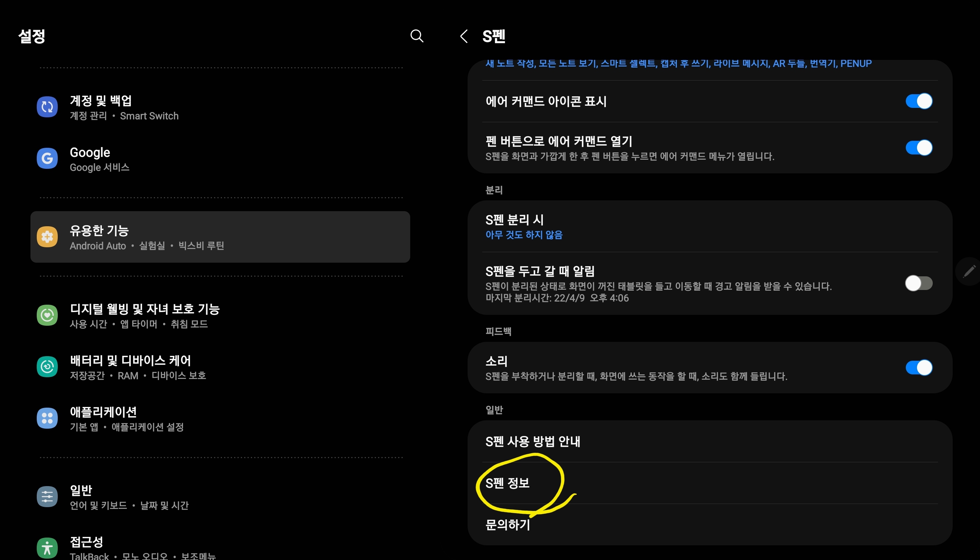Enable S펜을 두고 갈 때 알림
The image size is (980, 560).
[919, 283]
